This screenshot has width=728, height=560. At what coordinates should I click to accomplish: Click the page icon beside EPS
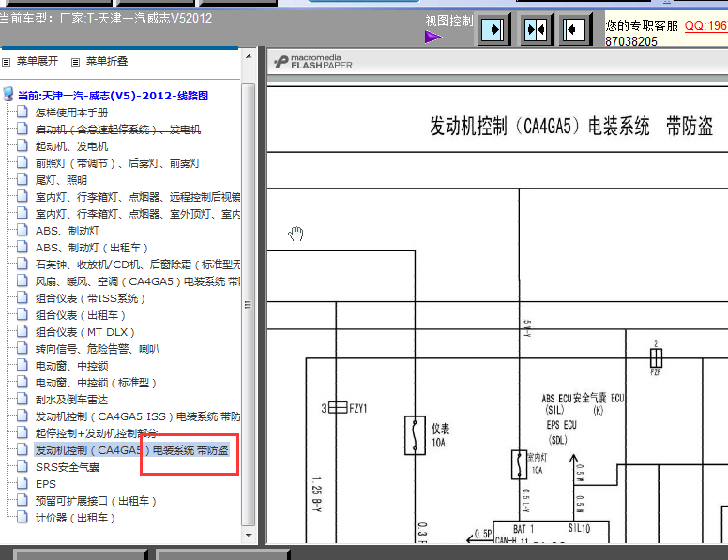[23, 483]
